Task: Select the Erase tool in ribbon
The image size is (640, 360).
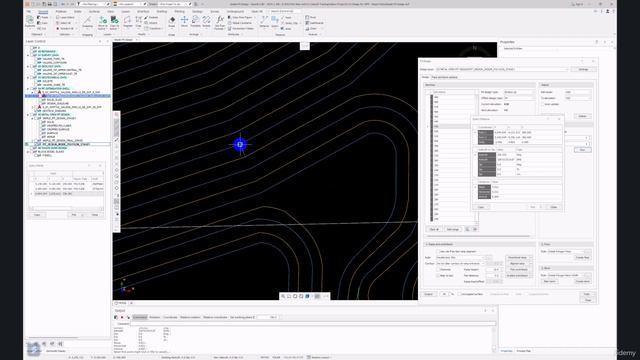Action: click(x=172, y=22)
